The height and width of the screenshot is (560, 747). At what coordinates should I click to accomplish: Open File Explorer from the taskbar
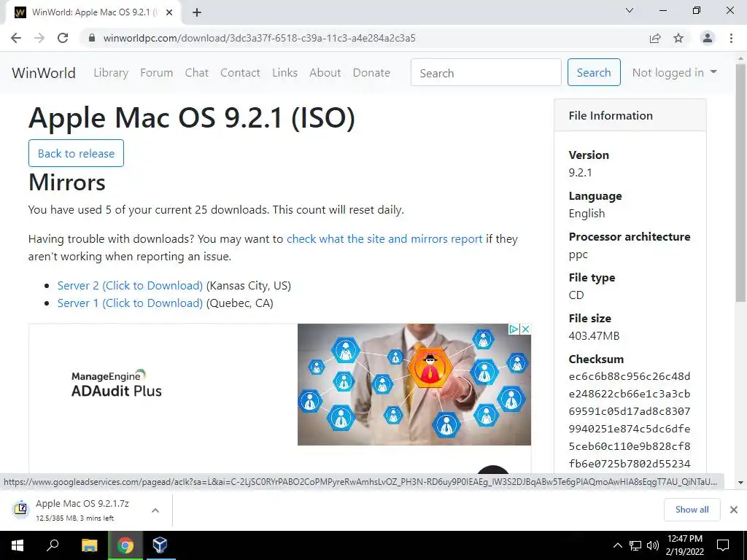89,545
